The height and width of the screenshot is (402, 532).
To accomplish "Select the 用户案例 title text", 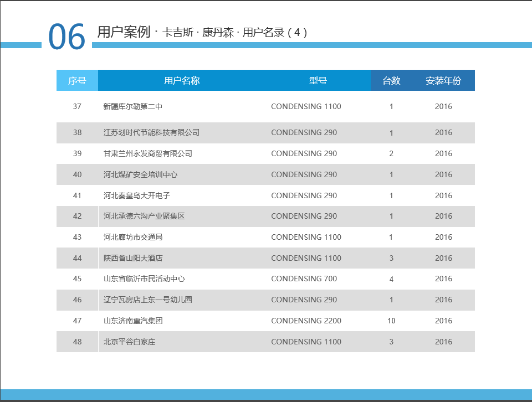I will (x=124, y=32).
